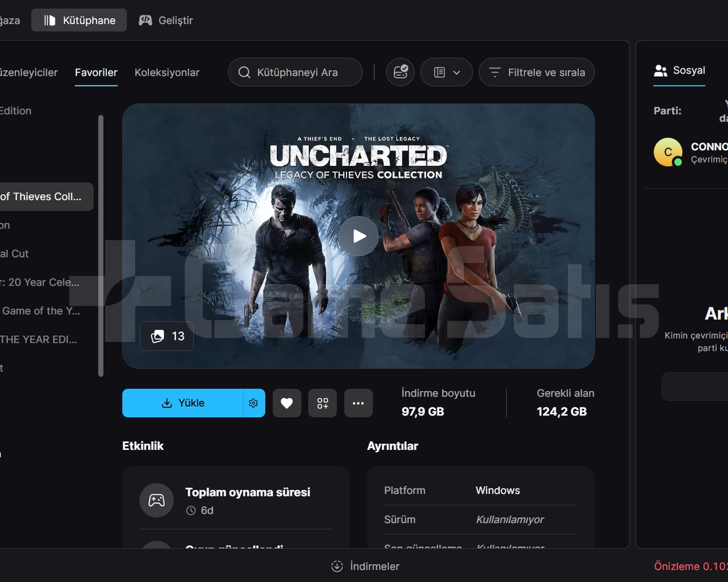Click the İndirme boyutu 97,9 GB value

[423, 412]
